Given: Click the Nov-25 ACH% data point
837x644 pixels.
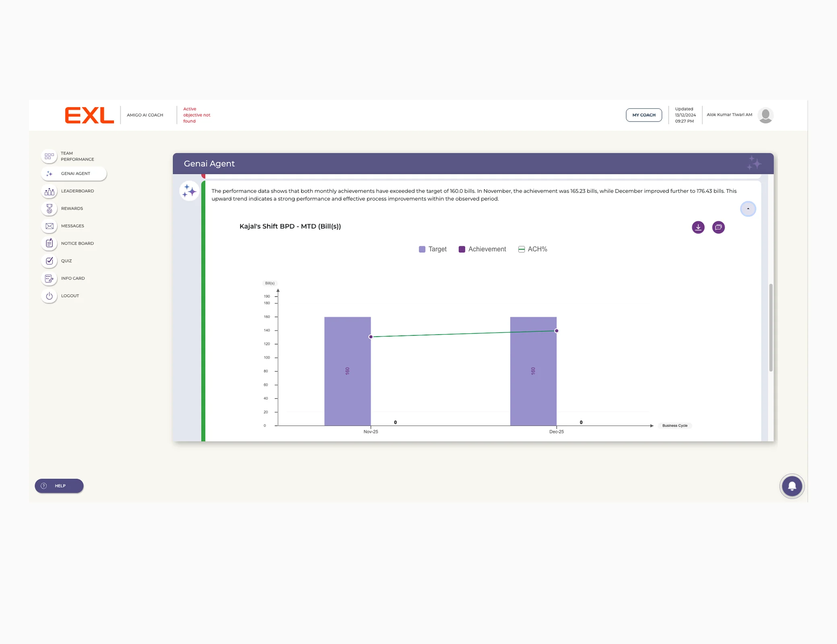Looking at the screenshot, I should click(x=371, y=337).
